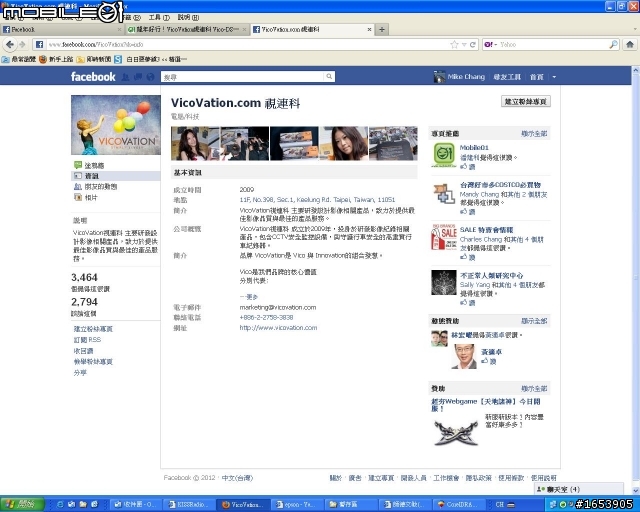
Task: Open the fourth photo thumbnail with woman's face
Action: (344, 143)
